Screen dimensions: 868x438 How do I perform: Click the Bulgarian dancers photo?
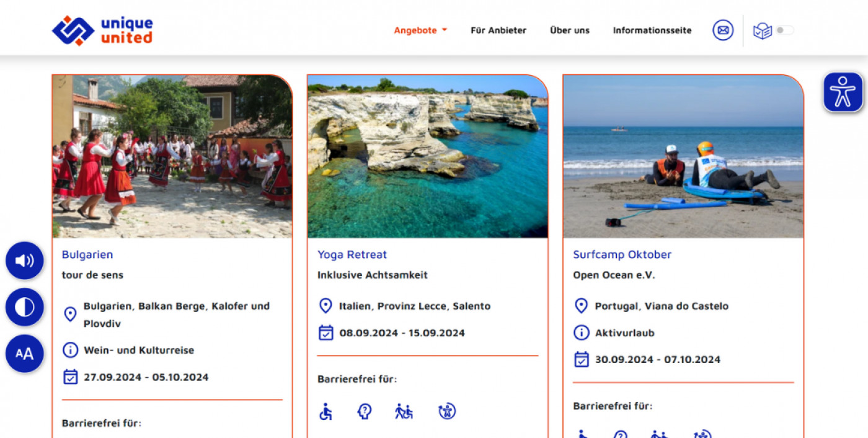(172, 156)
